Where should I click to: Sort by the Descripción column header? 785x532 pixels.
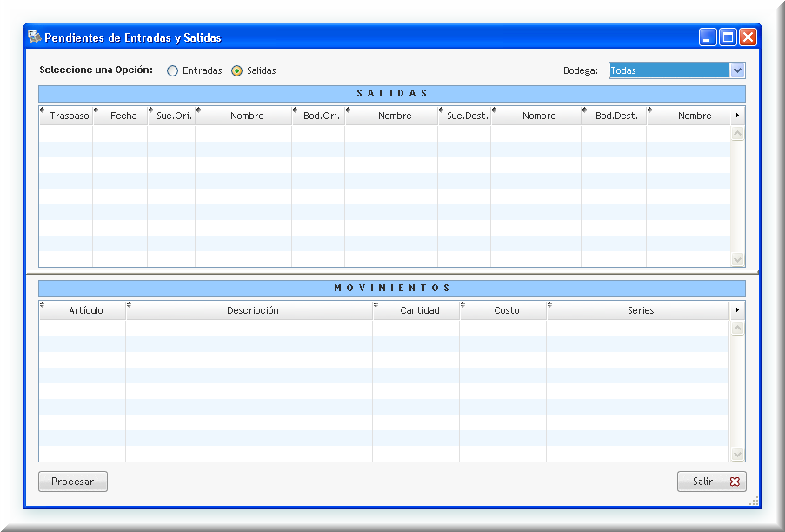[x=249, y=310]
